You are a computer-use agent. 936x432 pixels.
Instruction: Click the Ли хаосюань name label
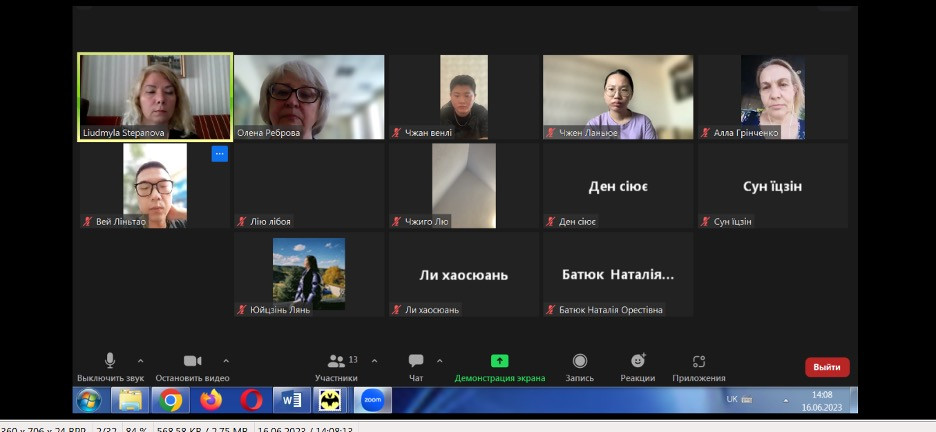coord(432,310)
